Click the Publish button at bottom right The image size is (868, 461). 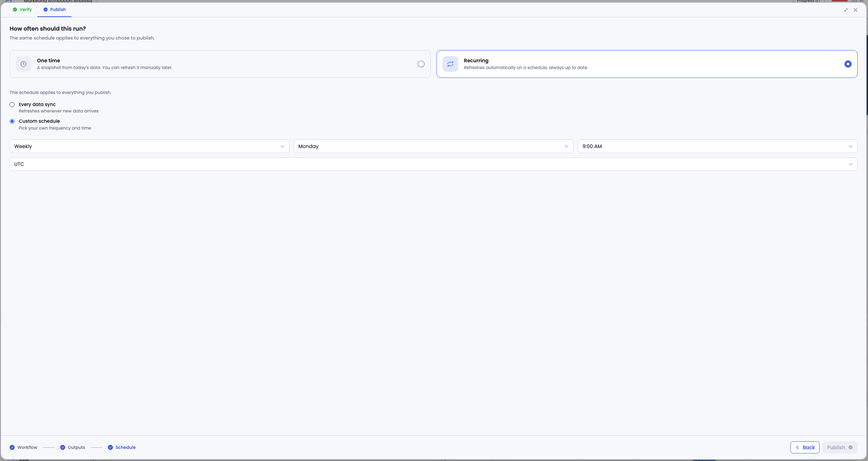click(840, 447)
